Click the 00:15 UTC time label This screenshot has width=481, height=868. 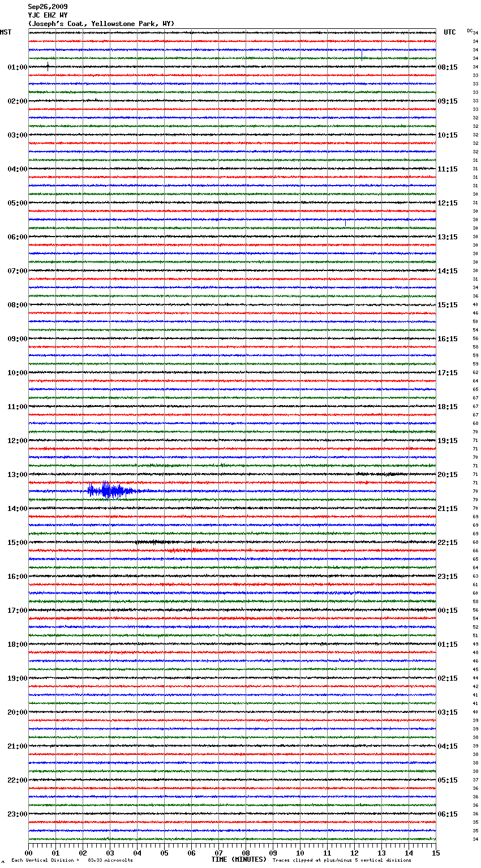point(448,611)
